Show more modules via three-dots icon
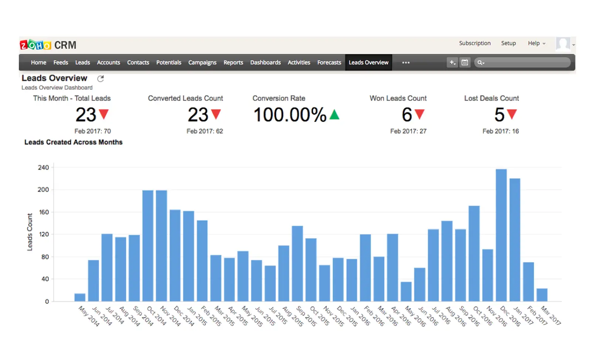 pyautogui.click(x=406, y=62)
